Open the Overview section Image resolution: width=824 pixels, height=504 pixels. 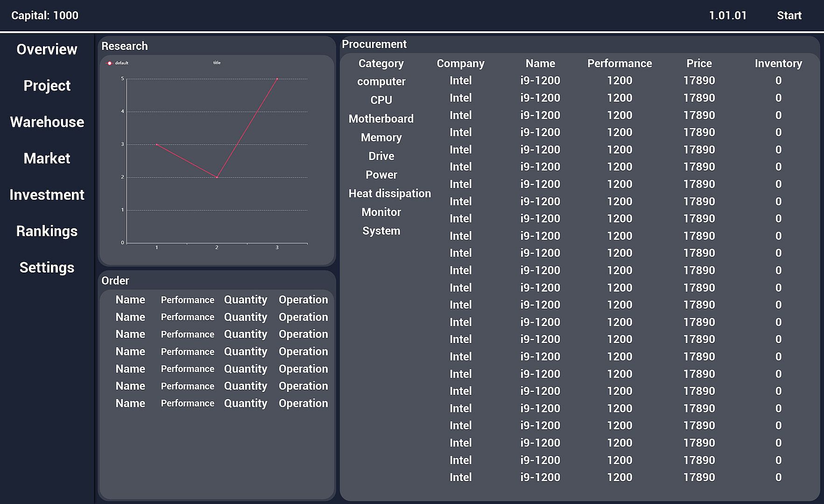pyautogui.click(x=47, y=49)
